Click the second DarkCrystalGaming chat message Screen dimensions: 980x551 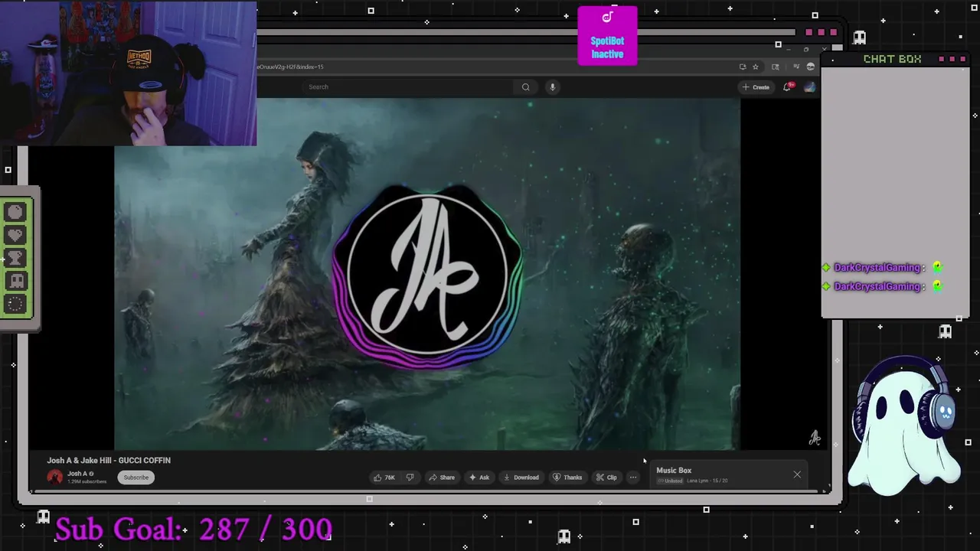click(x=882, y=286)
